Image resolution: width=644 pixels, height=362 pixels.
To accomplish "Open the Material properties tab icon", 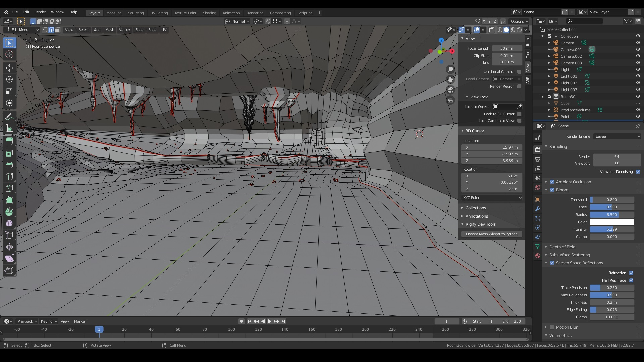I will coord(538,256).
